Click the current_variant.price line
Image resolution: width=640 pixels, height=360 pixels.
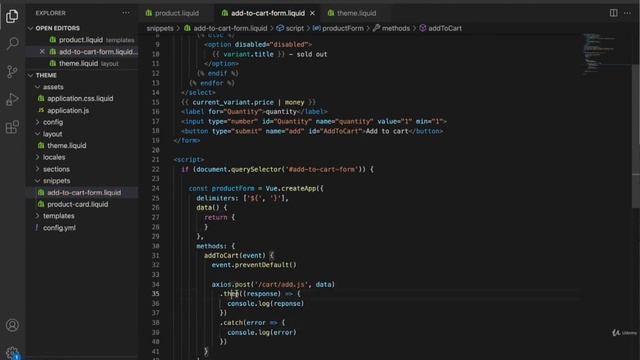(x=249, y=102)
